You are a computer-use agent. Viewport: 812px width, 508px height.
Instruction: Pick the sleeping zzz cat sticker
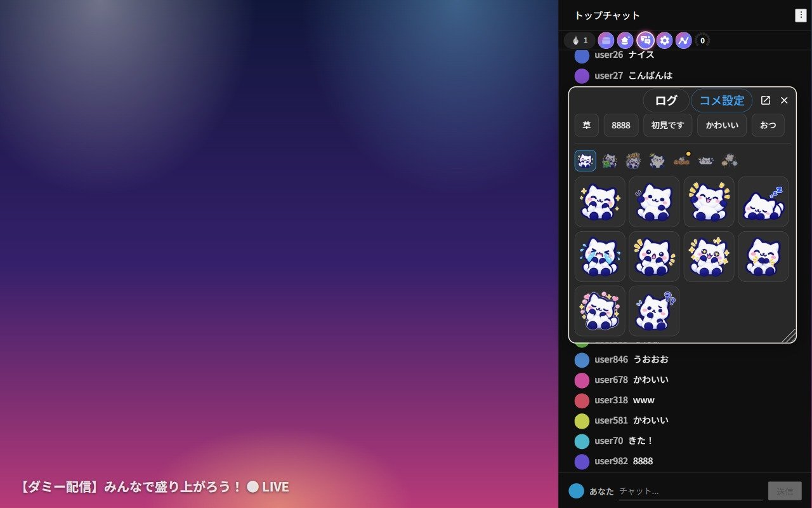pos(763,202)
